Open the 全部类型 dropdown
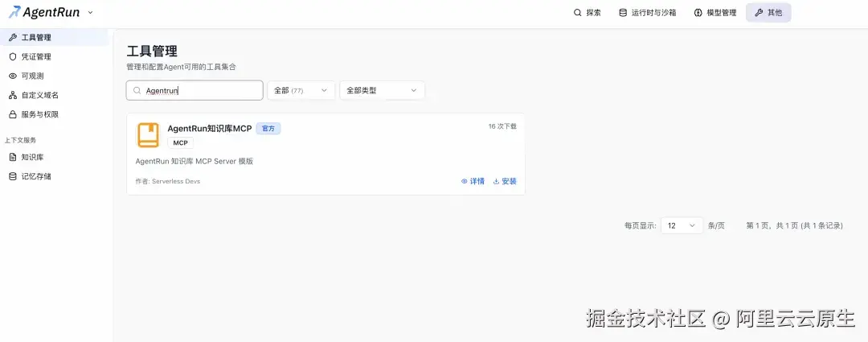The height and width of the screenshot is (342, 868). [x=382, y=90]
